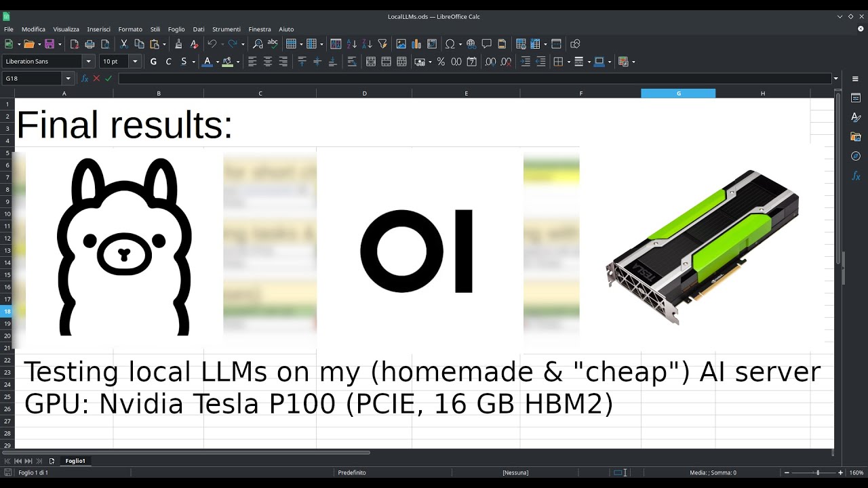Activate Clone Formatting paintbrush

[178, 44]
